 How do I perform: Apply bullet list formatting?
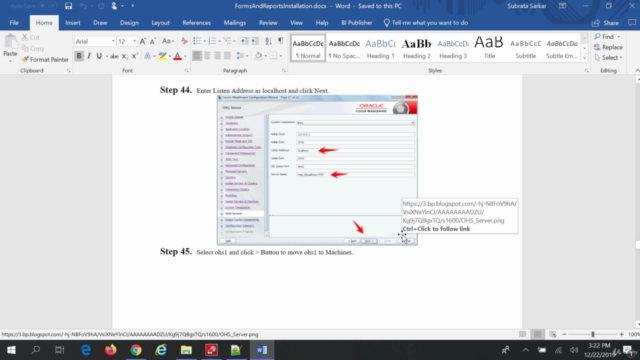197,41
